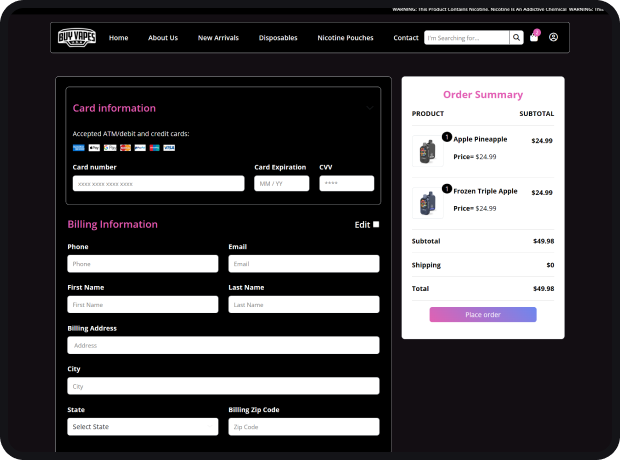
Task: Open New Arrivals in navigation
Action: (x=218, y=38)
